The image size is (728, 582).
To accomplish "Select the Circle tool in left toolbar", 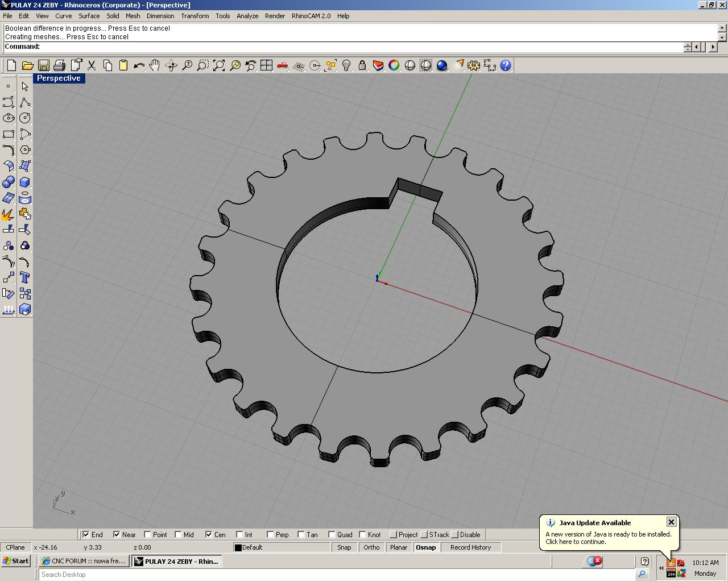I will (x=25, y=118).
